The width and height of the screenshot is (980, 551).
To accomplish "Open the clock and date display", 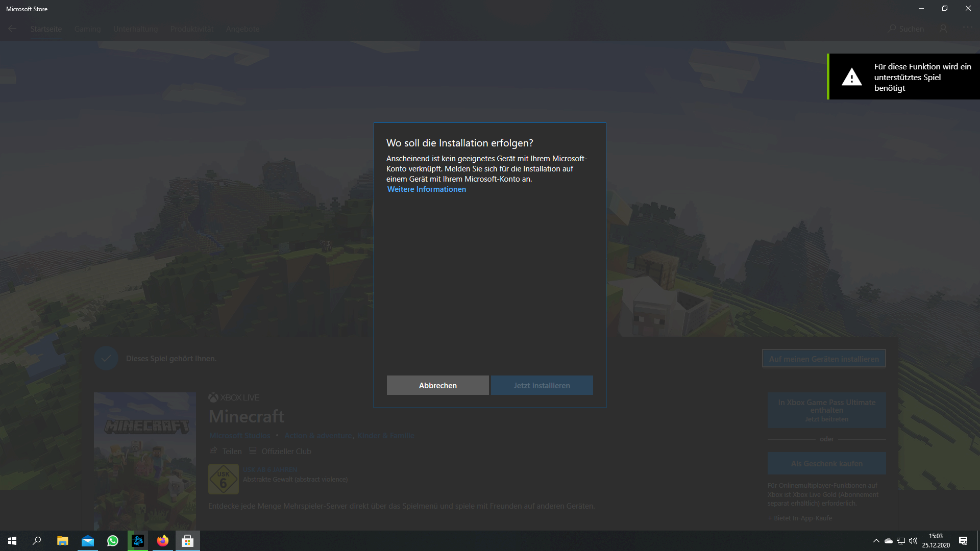I will point(936,541).
